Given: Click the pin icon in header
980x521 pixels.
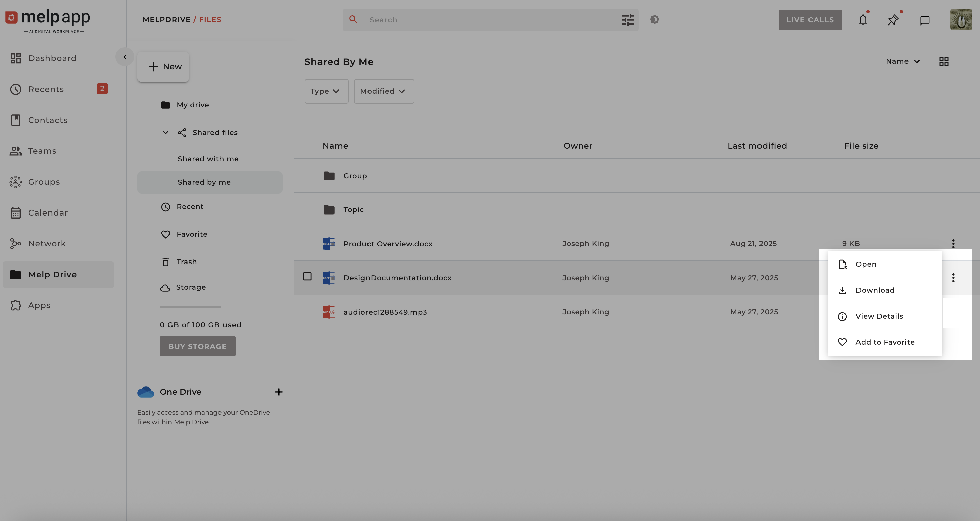Looking at the screenshot, I should coord(893,20).
